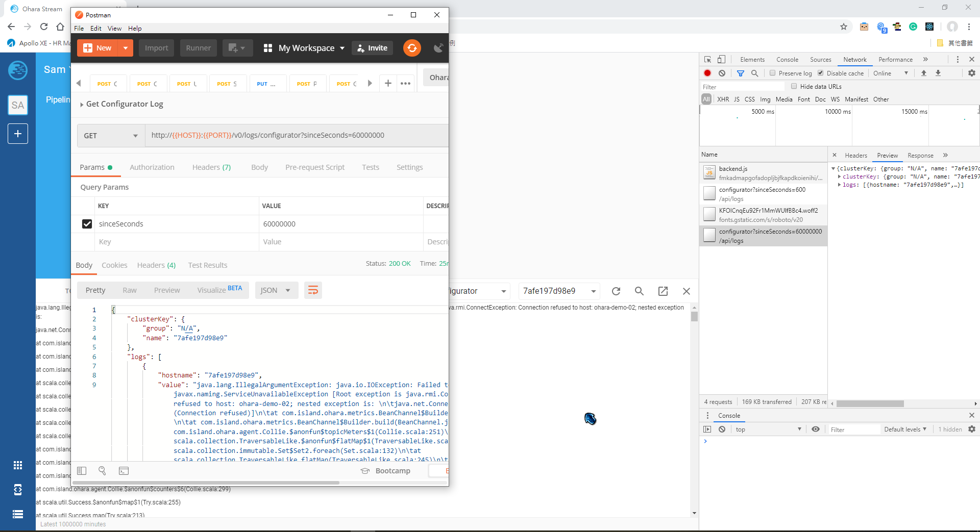This screenshot has width=980, height=532.
Task: Open the Online throttling dropdown
Action: [x=891, y=73]
